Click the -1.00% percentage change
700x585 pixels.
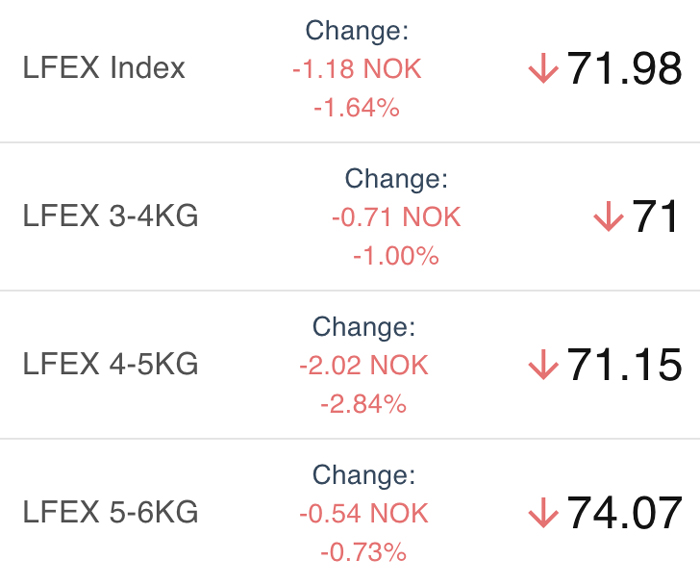[396, 256]
